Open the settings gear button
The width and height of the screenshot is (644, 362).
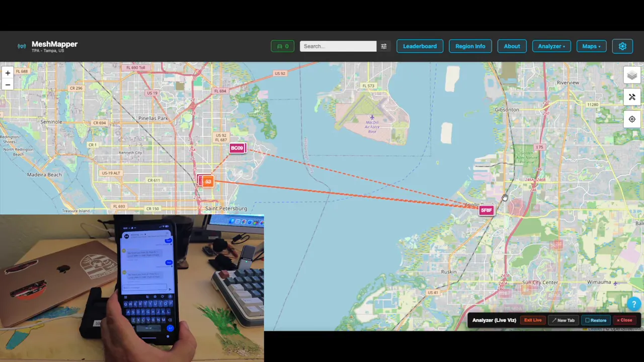point(622,46)
